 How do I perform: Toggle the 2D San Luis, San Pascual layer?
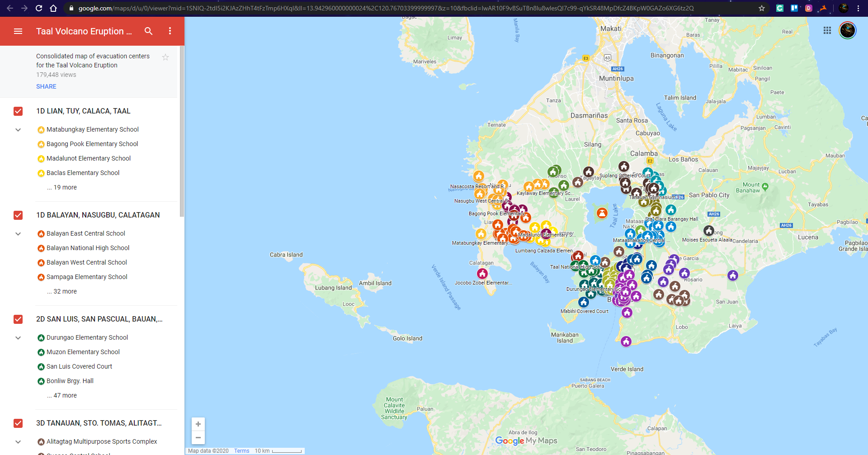18,319
